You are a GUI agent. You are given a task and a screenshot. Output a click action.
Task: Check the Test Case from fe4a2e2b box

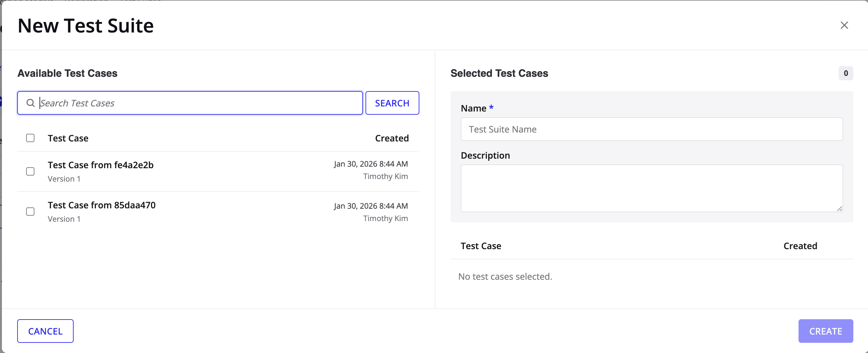pyautogui.click(x=30, y=171)
